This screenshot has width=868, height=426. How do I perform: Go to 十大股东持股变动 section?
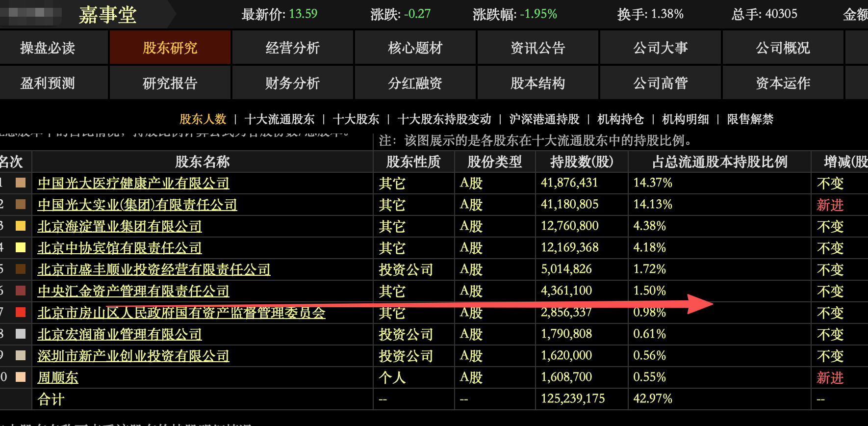(444, 119)
